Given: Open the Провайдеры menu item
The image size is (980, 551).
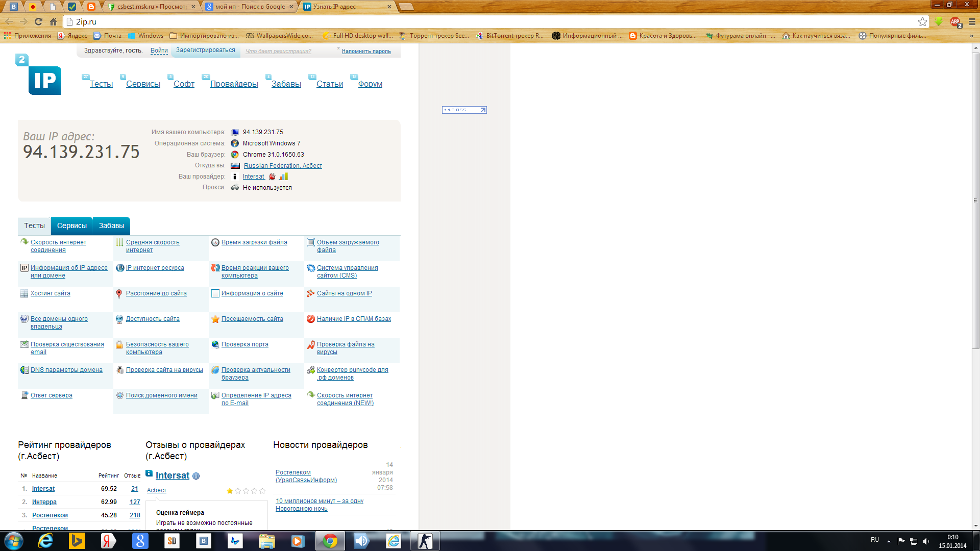Looking at the screenshot, I should tap(234, 84).
